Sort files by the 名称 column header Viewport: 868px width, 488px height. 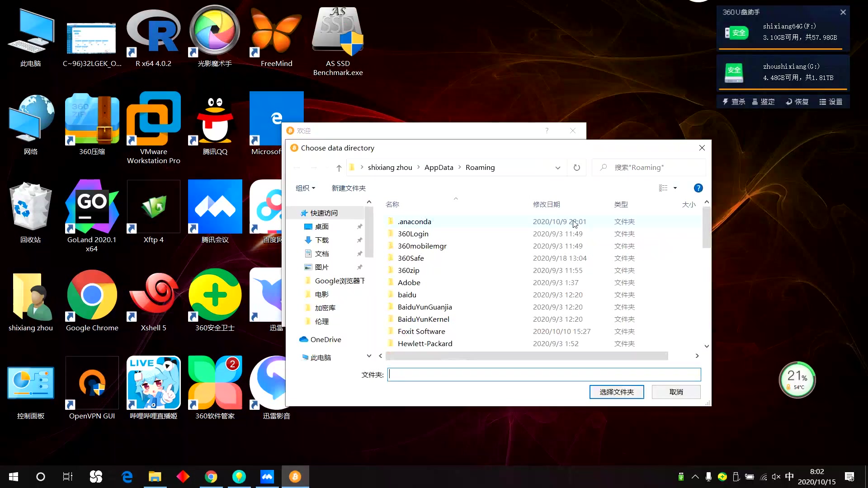click(392, 204)
